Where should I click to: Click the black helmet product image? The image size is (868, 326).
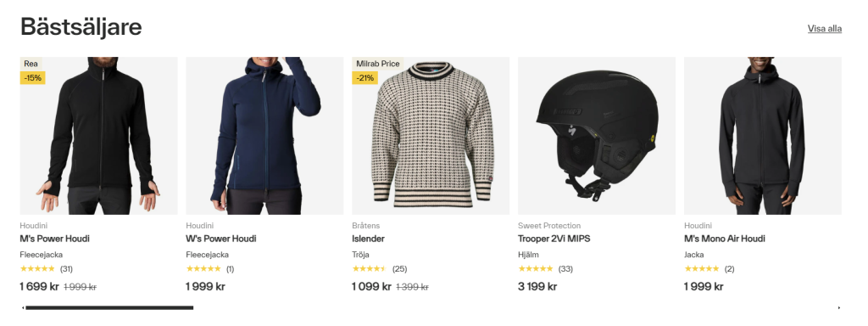tap(597, 136)
